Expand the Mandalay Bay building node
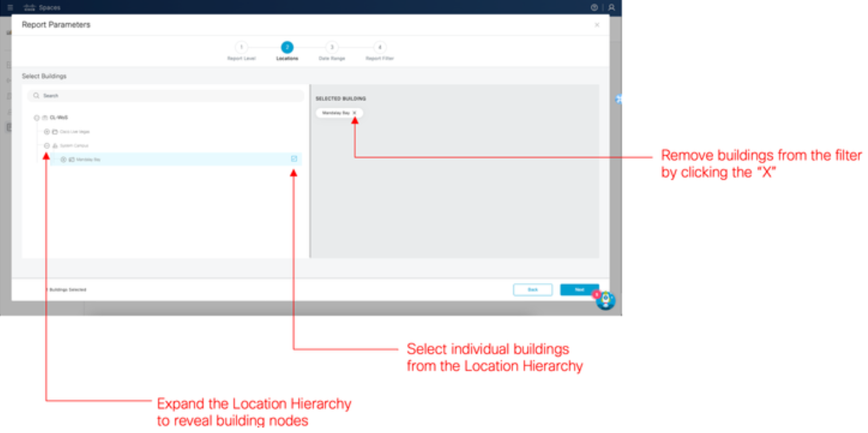The height and width of the screenshot is (433, 868). point(63,160)
